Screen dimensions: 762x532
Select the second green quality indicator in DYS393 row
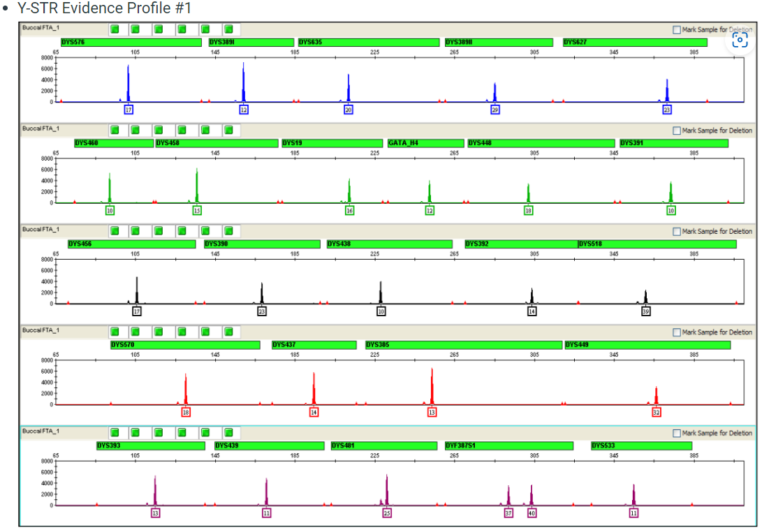136,431
